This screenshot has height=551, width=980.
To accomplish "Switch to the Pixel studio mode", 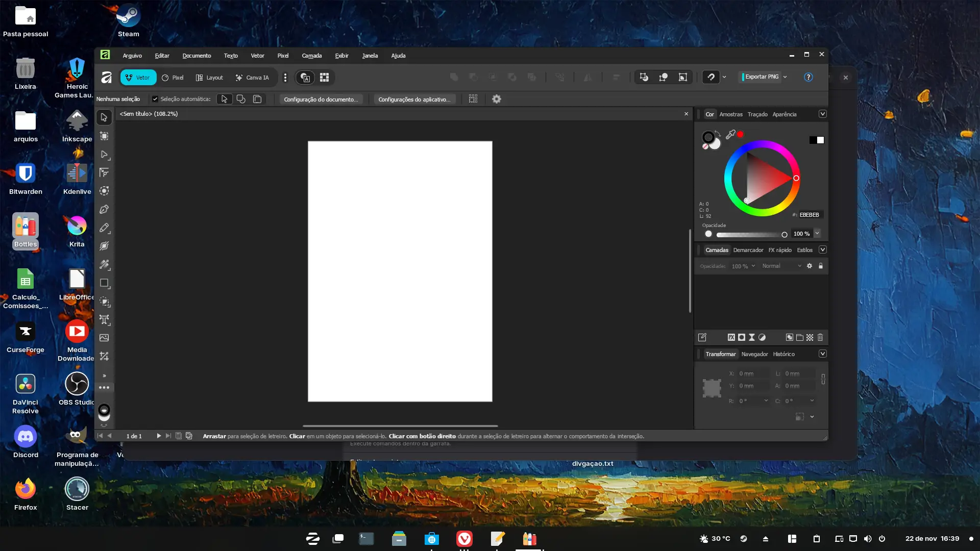I will [x=173, y=78].
